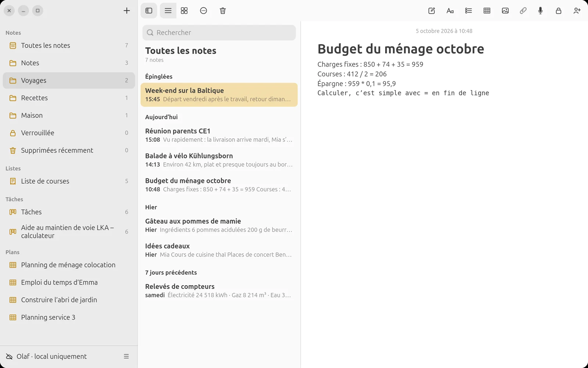Open the Voyages folder

tap(69, 80)
